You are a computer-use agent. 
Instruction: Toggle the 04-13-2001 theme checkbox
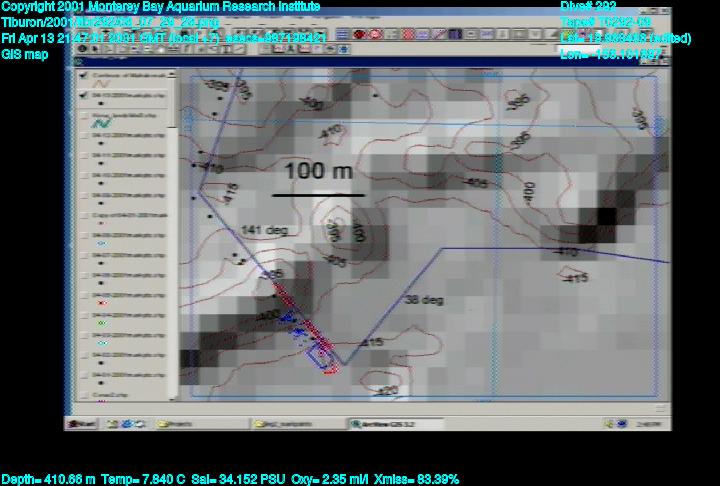coord(84,95)
